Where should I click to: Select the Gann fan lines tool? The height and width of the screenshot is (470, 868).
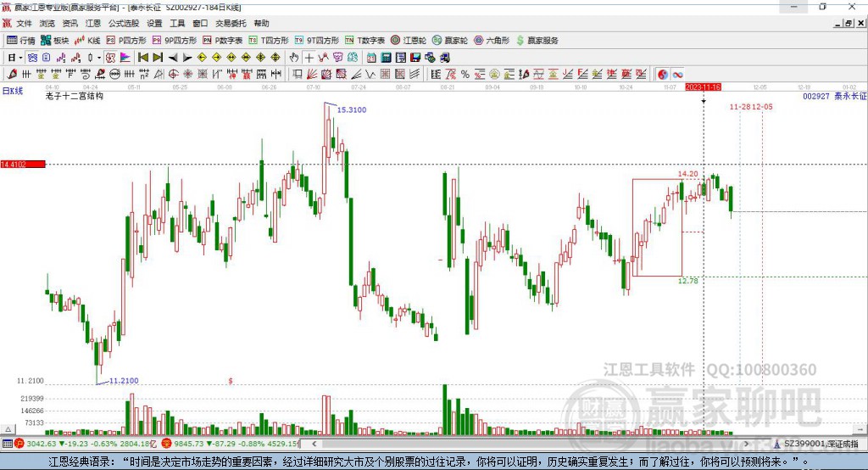[x=314, y=74]
